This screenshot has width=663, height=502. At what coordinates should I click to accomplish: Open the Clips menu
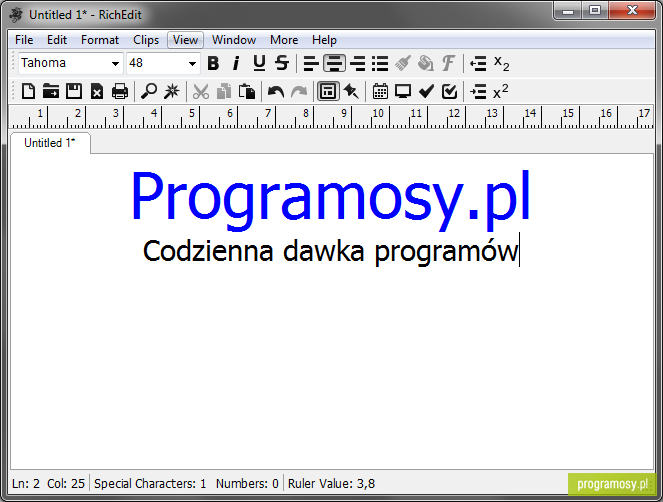[x=146, y=40]
